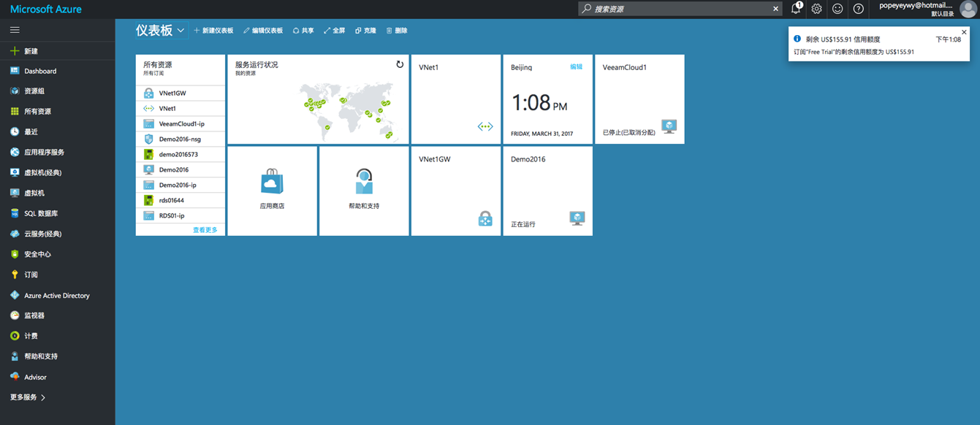Open the hamburger menu in sidebar
The height and width of the screenshot is (425, 980).
tap(15, 30)
